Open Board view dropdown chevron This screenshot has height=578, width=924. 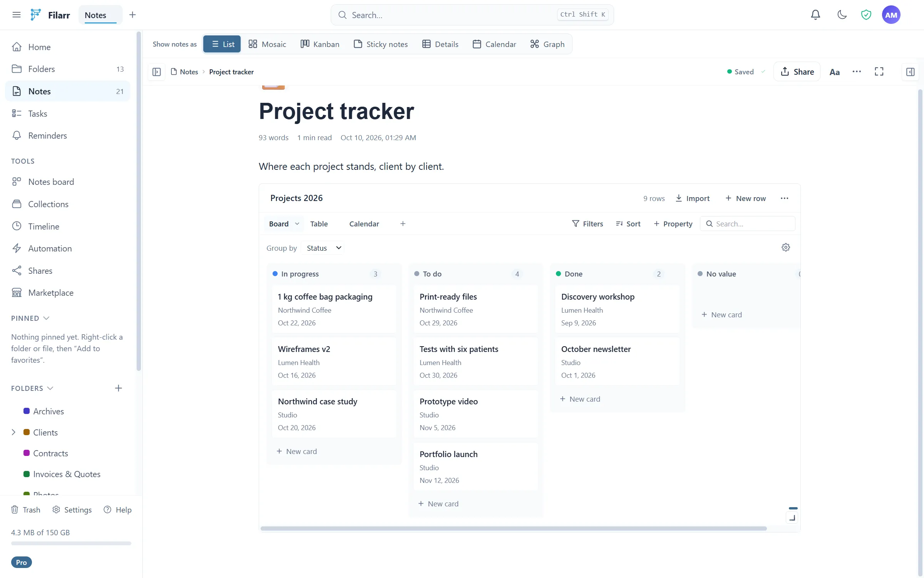pos(297,224)
